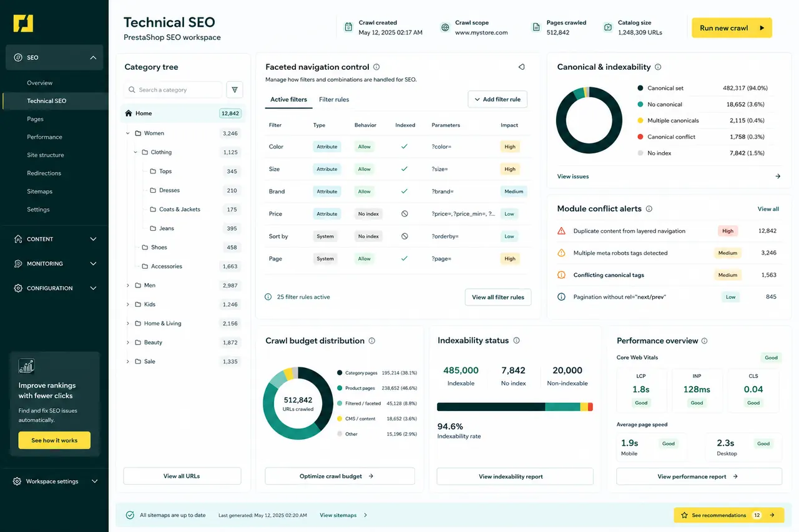Expand the MONITORING sidebar section
Viewport: 799px width, 532px height.
(93, 264)
